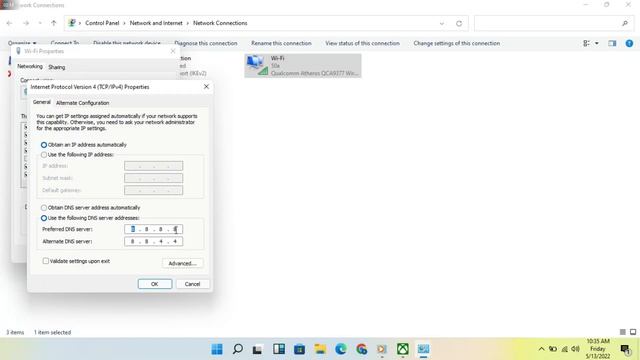Click Network Connections breadcrumb
This screenshot has height=360, width=640.
(220, 23)
